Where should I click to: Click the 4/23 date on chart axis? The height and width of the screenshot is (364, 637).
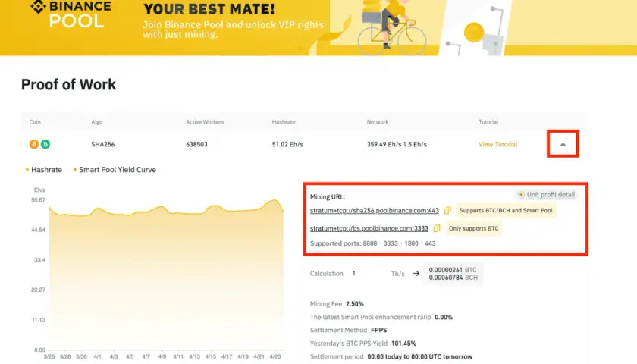(x=275, y=356)
